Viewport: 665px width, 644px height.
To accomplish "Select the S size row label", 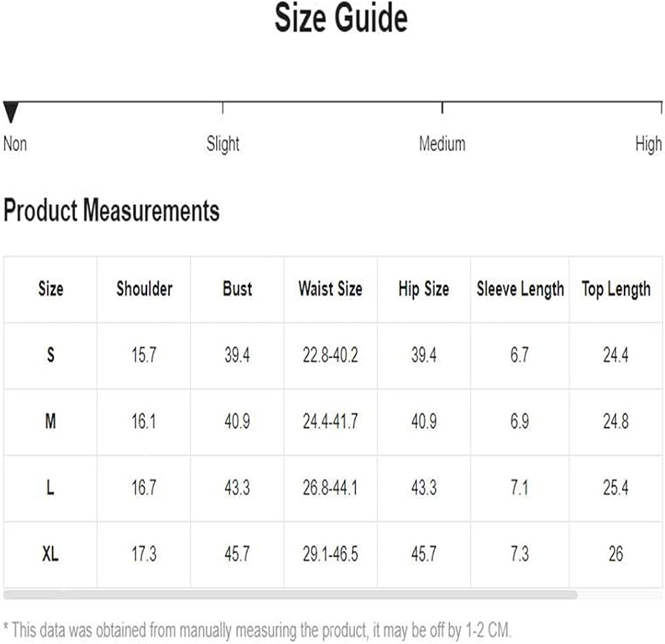I will click(x=51, y=356).
